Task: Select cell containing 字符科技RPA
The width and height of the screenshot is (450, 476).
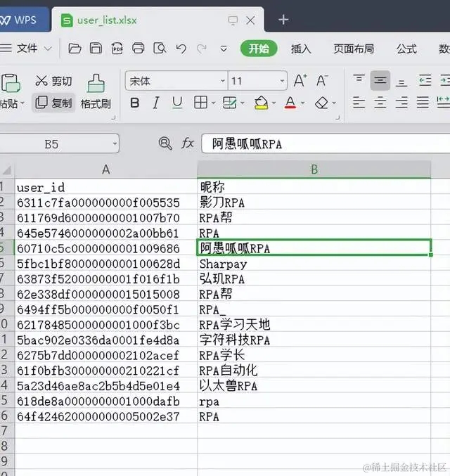Action: click(314, 340)
